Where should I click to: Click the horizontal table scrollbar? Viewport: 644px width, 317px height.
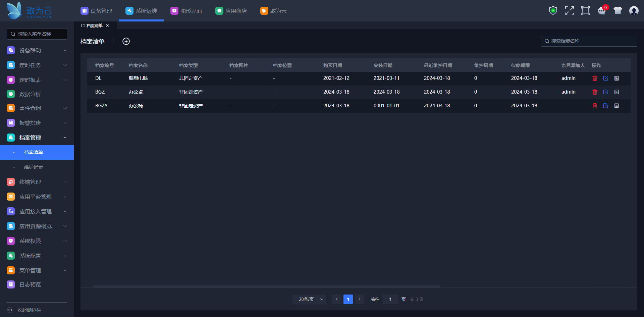coord(266,286)
